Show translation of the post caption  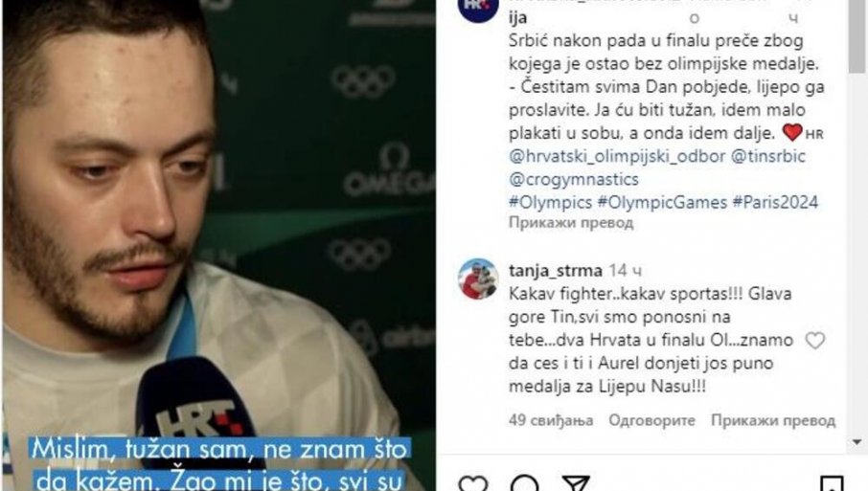[571, 223]
